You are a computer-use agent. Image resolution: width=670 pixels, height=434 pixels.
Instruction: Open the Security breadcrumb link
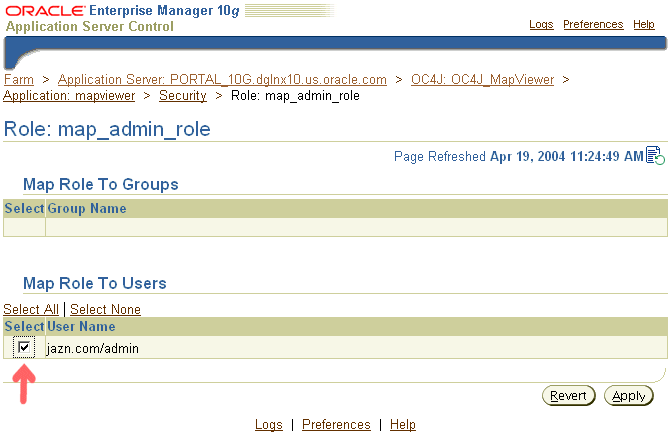point(183,96)
